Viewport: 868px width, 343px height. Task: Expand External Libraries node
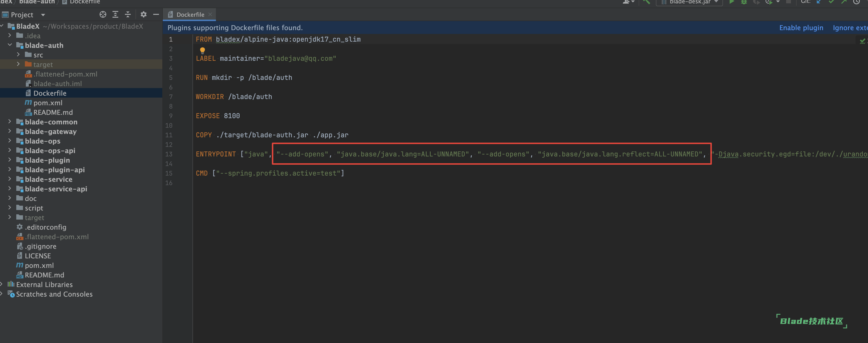tap(2, 284)
